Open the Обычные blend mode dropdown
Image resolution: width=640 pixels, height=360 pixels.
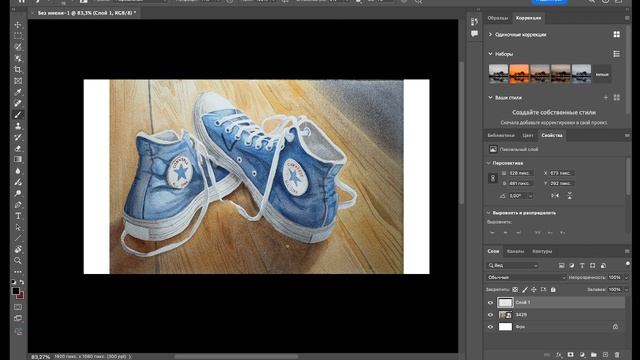(526, 278)
